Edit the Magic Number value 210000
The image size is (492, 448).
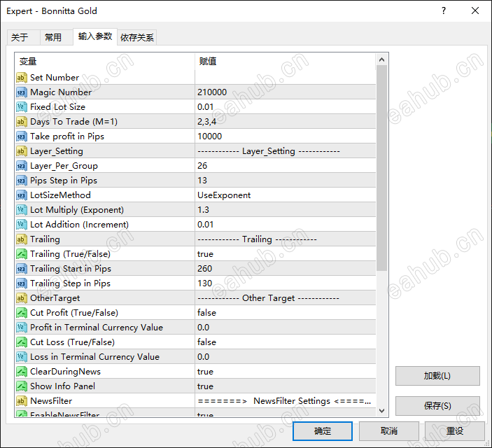pos(286,92)
